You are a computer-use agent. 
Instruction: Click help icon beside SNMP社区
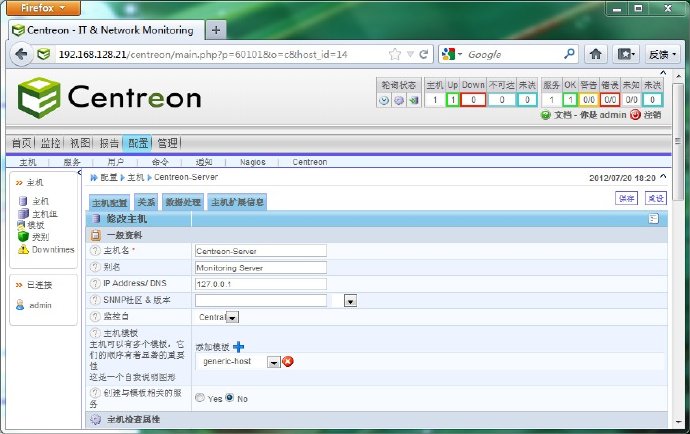(x=95, y=300)
